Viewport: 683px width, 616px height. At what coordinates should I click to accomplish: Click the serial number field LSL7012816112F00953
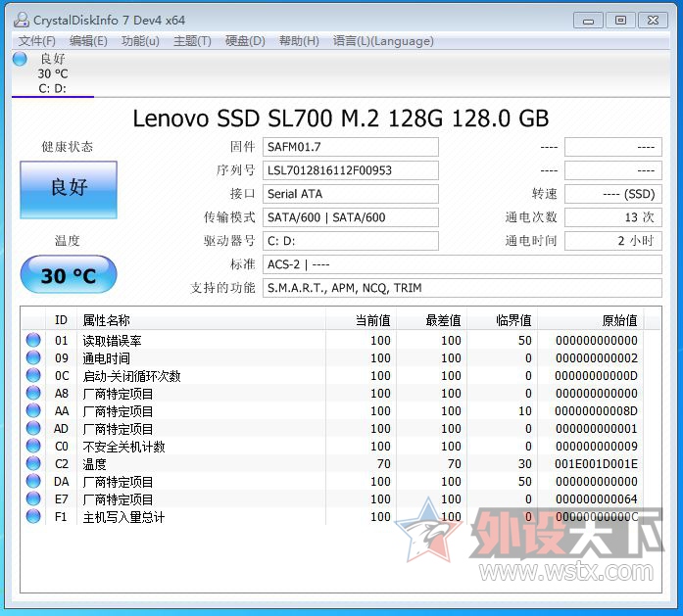350,170
